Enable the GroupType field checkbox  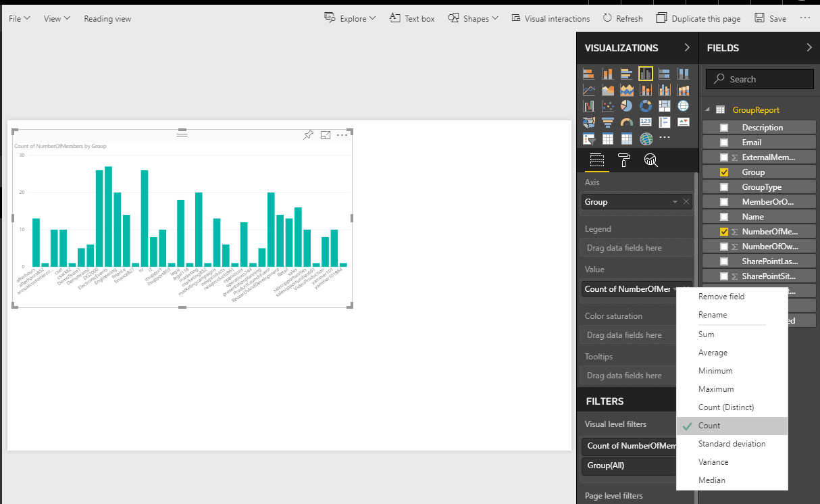[724, 187]
